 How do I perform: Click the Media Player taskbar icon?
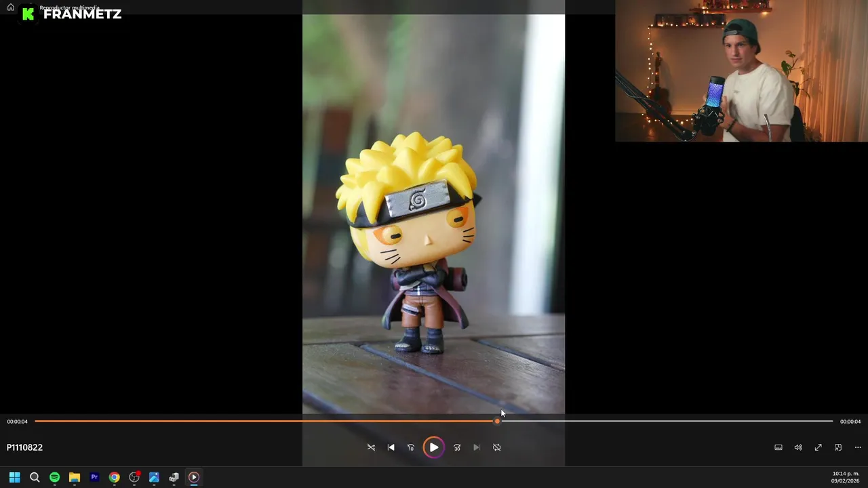pyautogui.click(x=194, y=477)
